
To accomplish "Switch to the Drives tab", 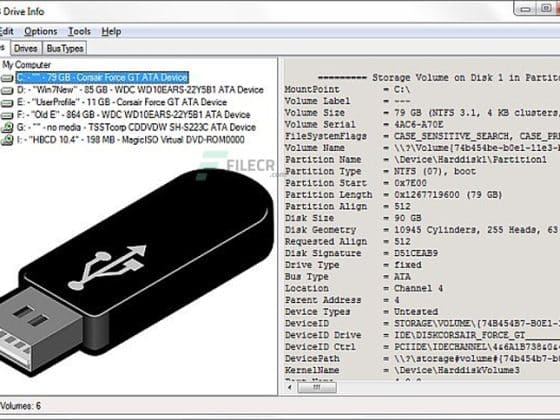I will pyautogui.click(x=26, y=48).
